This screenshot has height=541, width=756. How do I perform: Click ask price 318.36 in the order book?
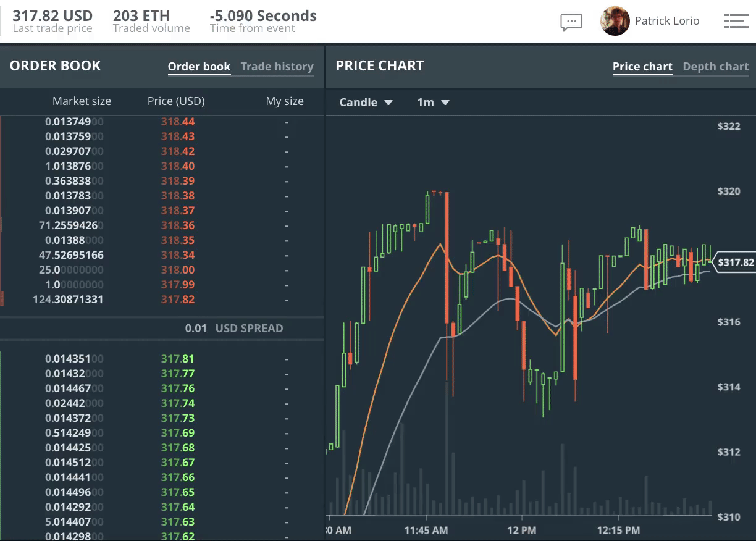[x=177, y=225]
